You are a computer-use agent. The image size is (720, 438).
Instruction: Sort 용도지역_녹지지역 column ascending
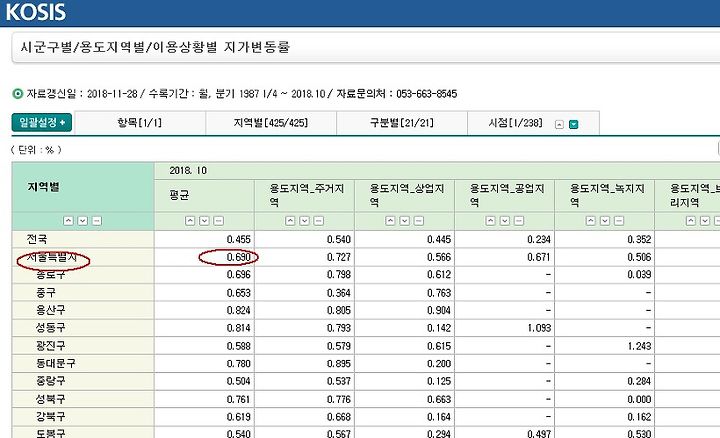click(591, 221)
